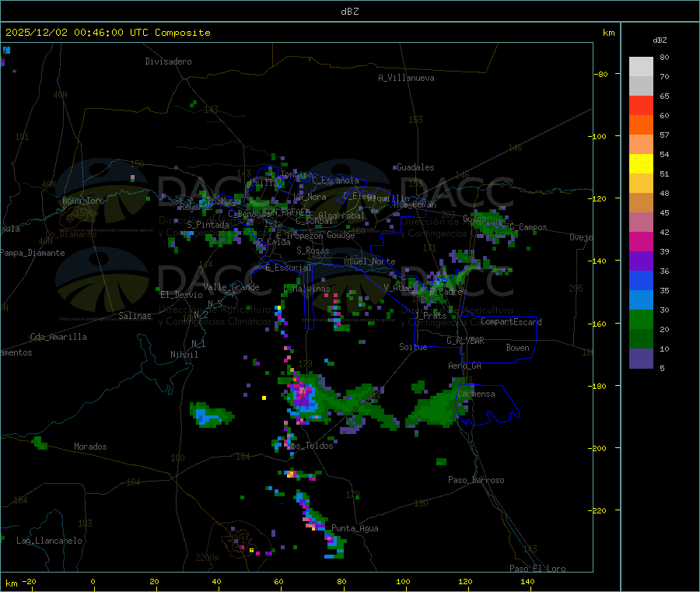Click the Bowen map label
700x592 pixels.
pyautogui.click(x=518, y=348)
